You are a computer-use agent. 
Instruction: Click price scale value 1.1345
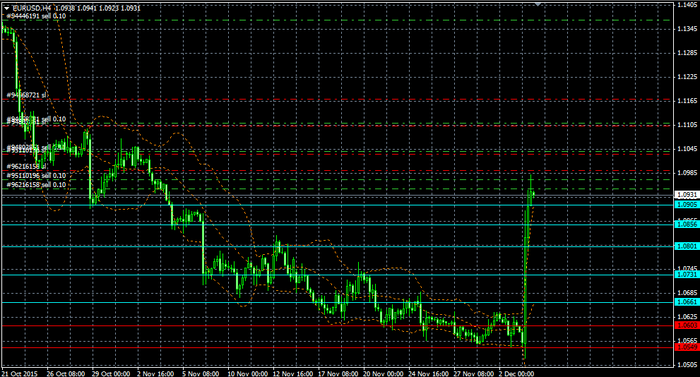688,29
